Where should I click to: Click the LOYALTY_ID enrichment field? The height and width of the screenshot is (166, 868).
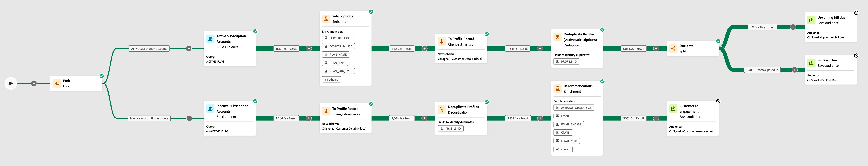click(x=566, y=141)
